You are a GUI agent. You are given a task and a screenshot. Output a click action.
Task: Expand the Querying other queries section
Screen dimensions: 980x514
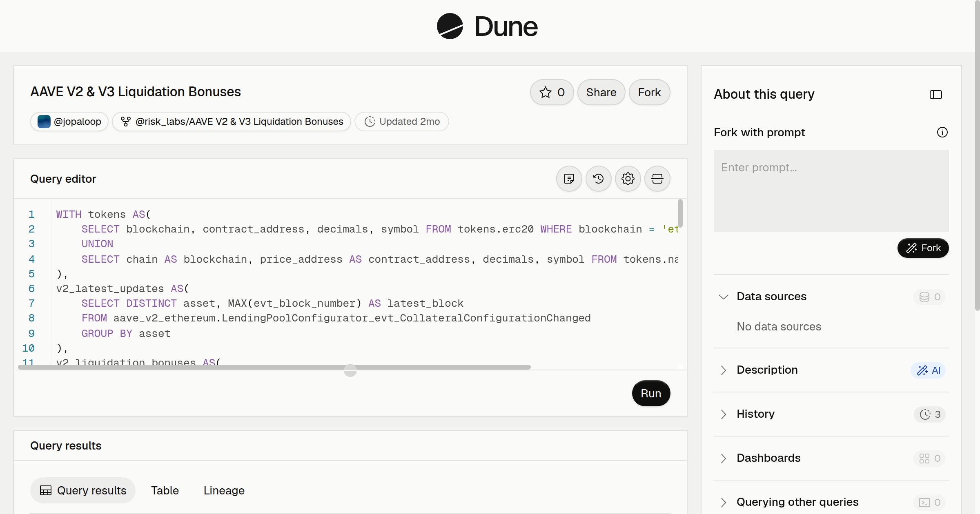point(723,502)
